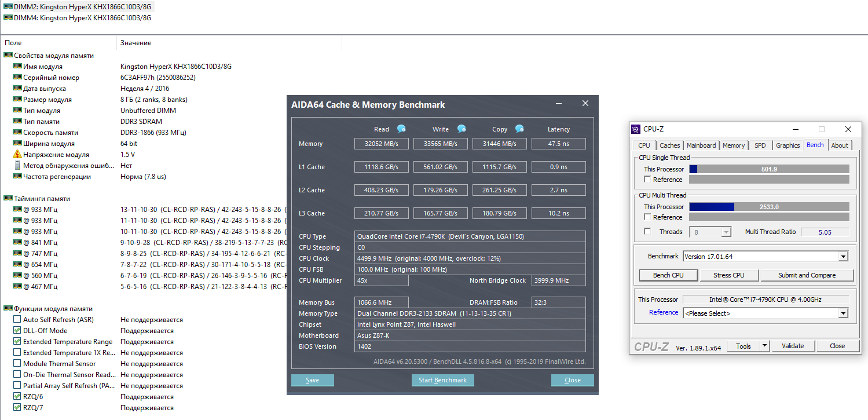Click the Stress CPU button
Screen dimensions: 868x420
[730, 275]
